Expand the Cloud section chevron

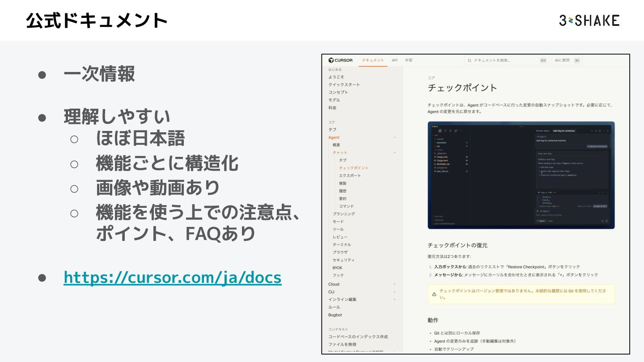tap(394, 284)
